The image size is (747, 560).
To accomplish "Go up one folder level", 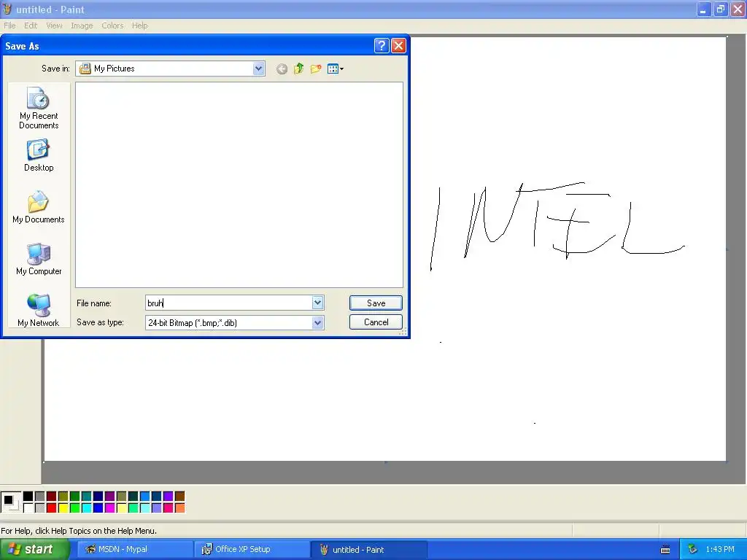I will pyautogui.click(x=298, y=69).
